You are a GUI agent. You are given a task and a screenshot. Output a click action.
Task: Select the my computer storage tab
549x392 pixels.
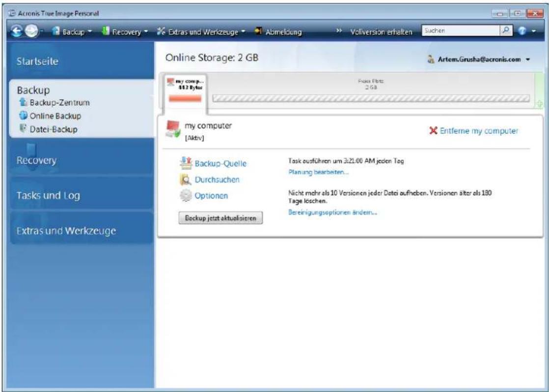point(185,91)
